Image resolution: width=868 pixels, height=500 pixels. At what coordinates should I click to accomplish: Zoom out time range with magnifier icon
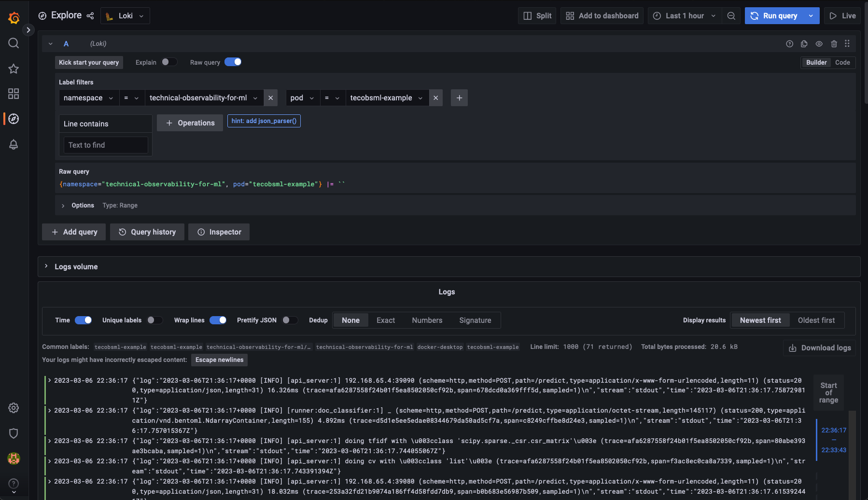pyautogui.click(x=731, y=16)
